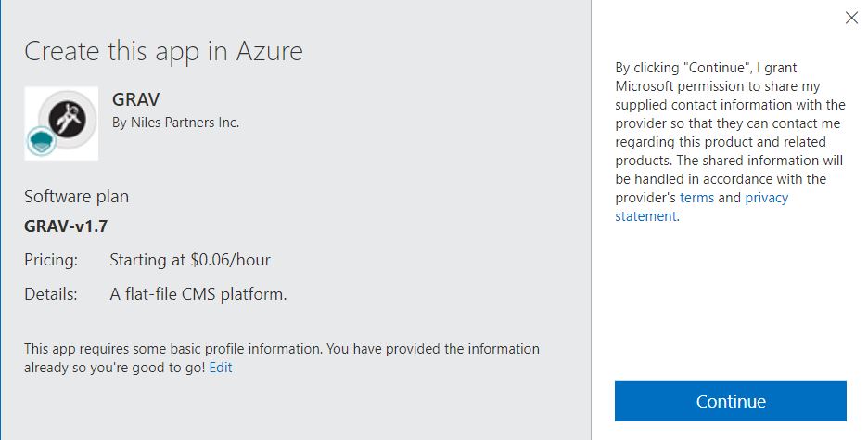Image resolution: width=868 pixels, height=440 pixels.
Task: Click the 'Pricing:' label
Action: coord(51,260)
